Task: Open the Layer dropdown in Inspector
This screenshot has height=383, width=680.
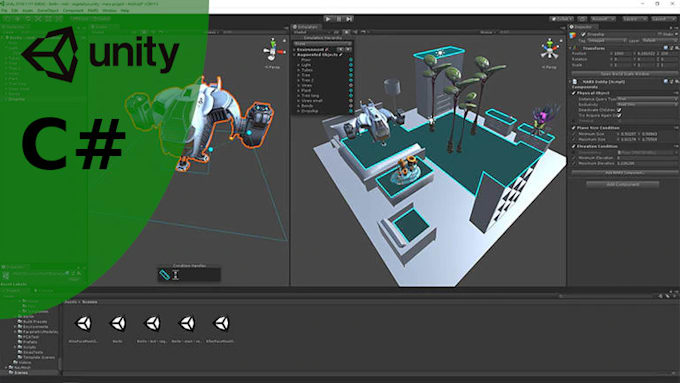Action: point(659,40)
